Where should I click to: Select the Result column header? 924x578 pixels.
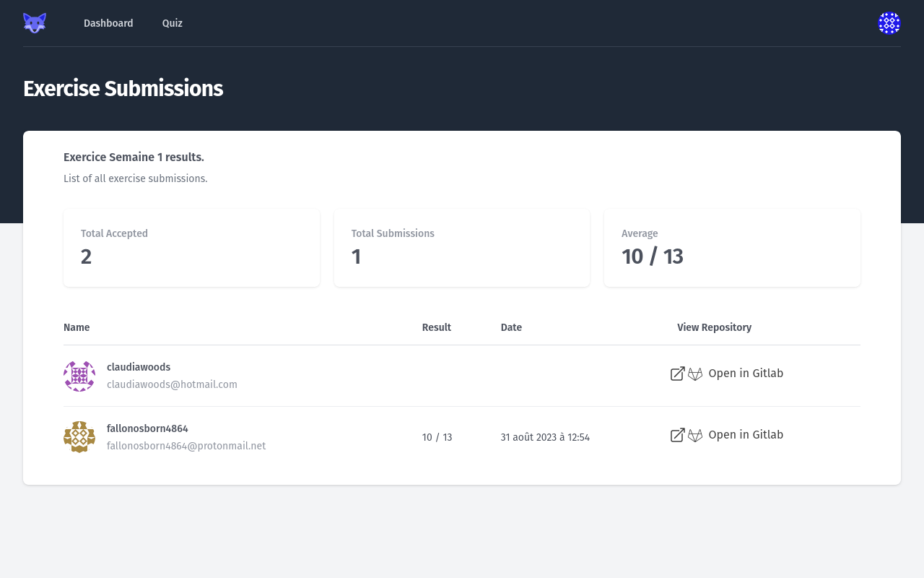click(437, 327)
